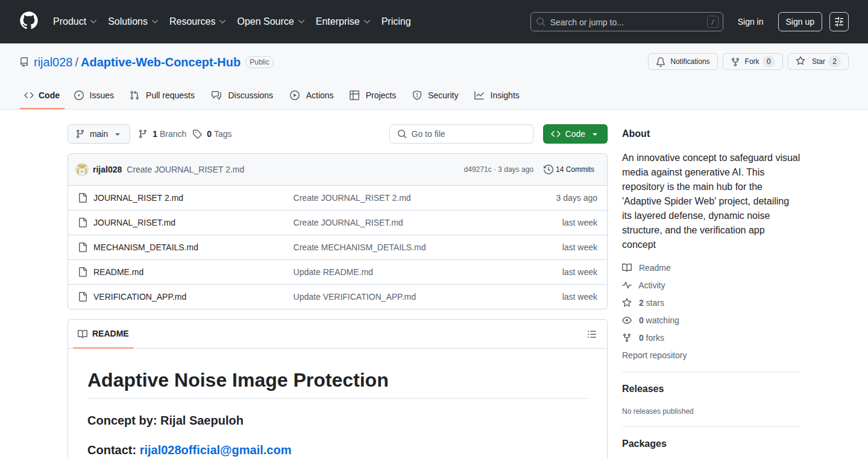Click the file icon beside VERIFICATION_APP.md
868x459 pixels.
(83, 297)
